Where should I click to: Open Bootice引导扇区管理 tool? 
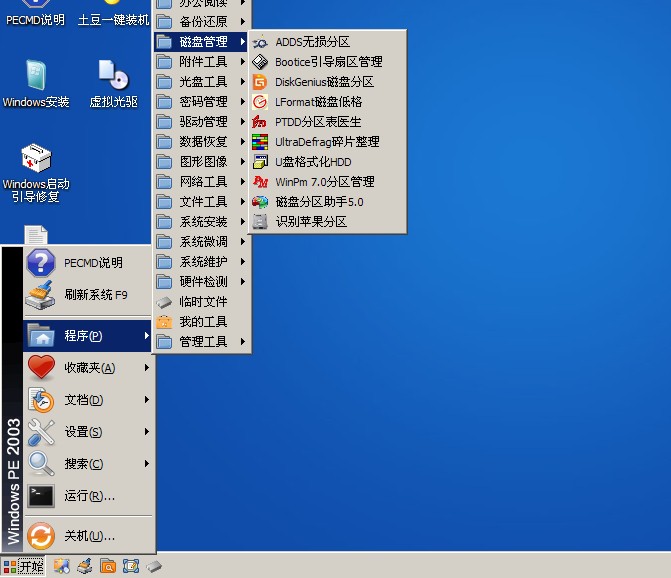click(x=327, y=62)
